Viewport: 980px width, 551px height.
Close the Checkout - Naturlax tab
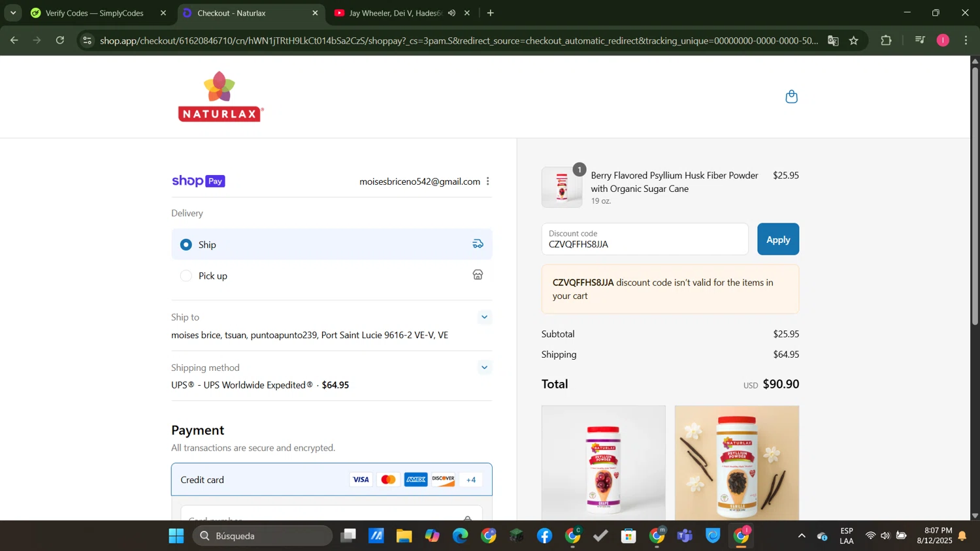click(315, 13)
